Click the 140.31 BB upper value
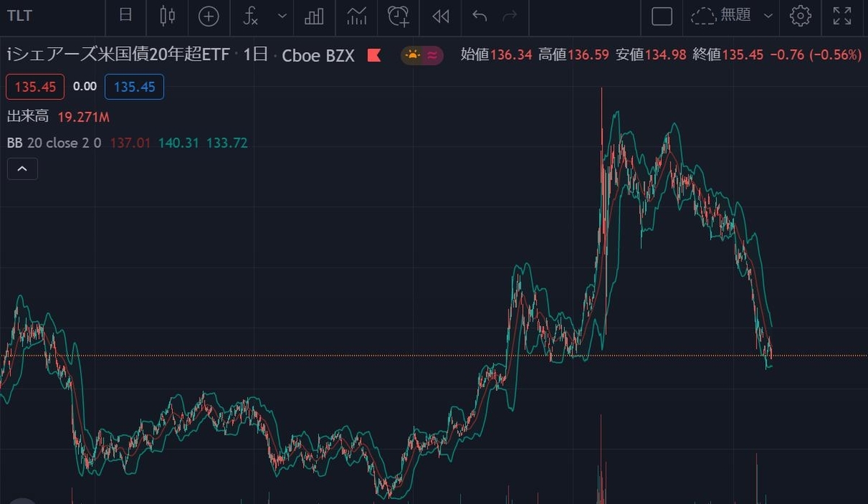The image size is (868, 504). click(179, 143)
